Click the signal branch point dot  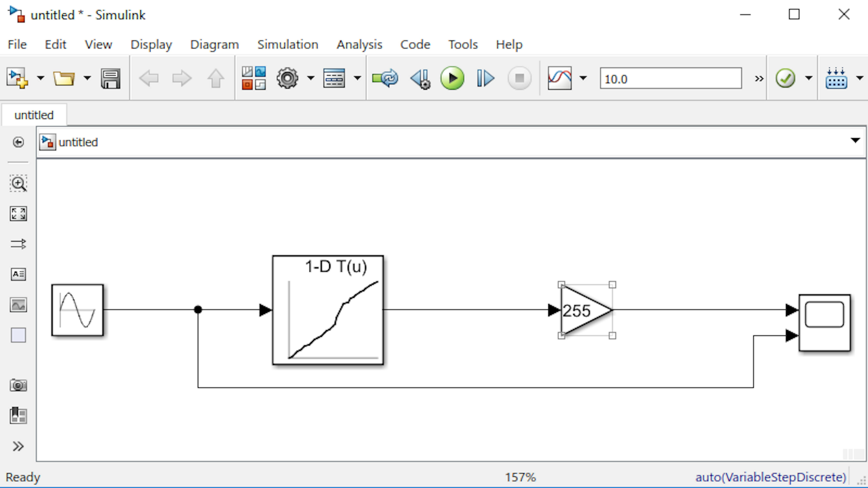[x=198, y=310]
